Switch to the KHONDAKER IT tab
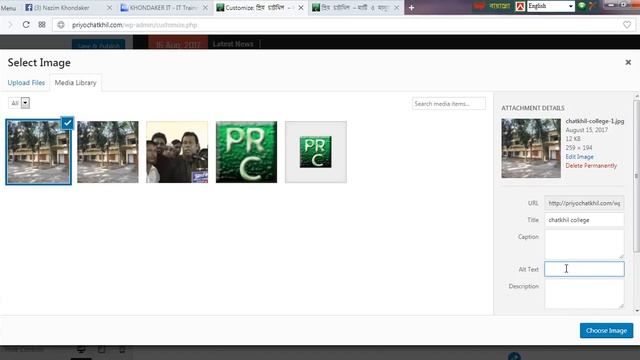640x360 pixels. click(x=163, y=8)
